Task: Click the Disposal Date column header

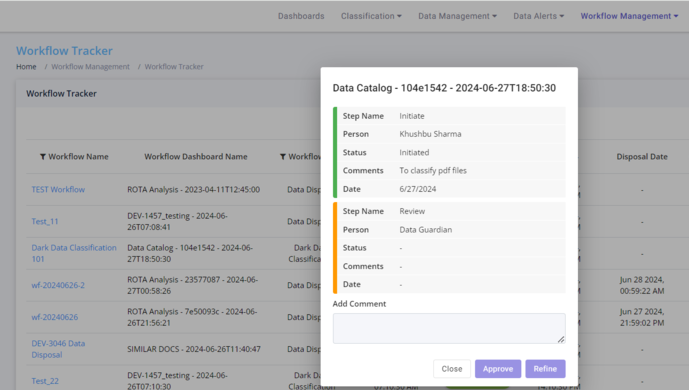Action: 642,157
